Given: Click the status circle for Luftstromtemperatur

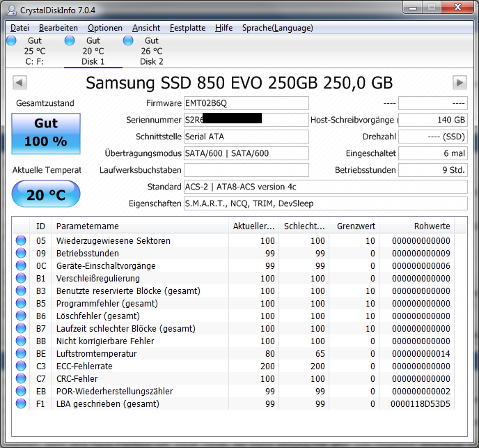Looking at the screenshot, I should [x=21, y=353].
